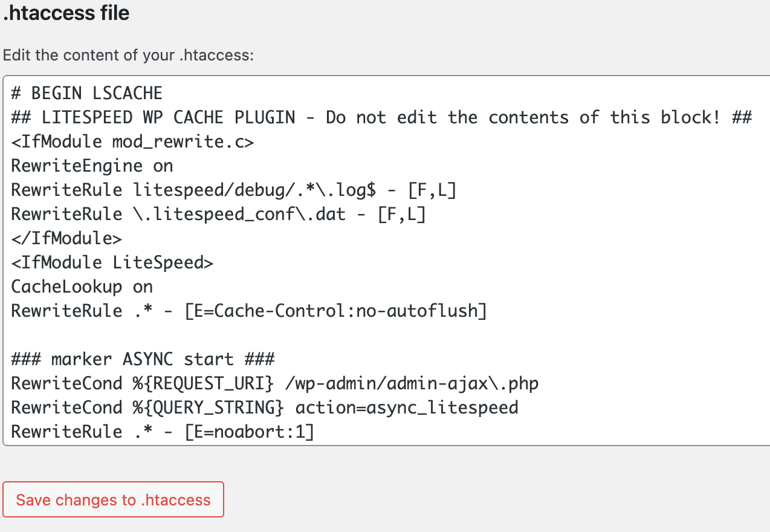Click the RewriteEngine on line
This screenshot has width=770, height=532.
coord(91,166)
